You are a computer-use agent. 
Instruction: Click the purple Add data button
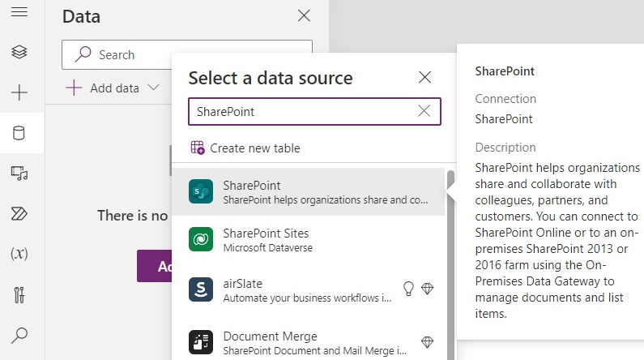click(155, 266)
